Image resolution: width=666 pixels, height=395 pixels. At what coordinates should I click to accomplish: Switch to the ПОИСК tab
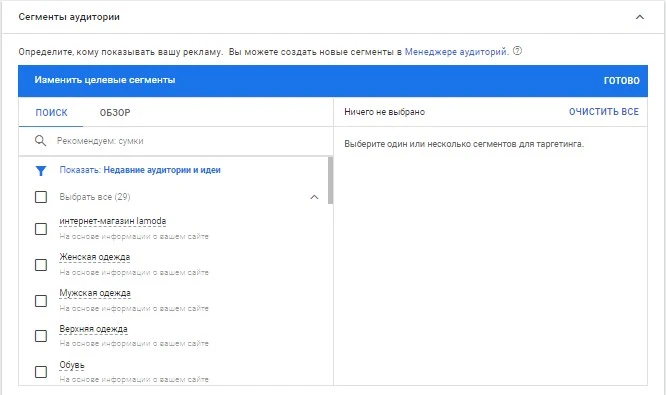tap(51, 113)
